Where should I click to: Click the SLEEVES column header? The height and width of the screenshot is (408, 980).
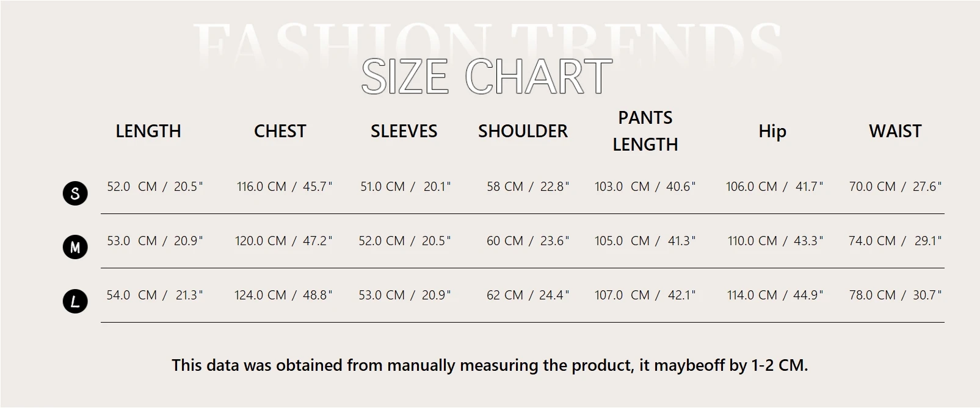404,131
